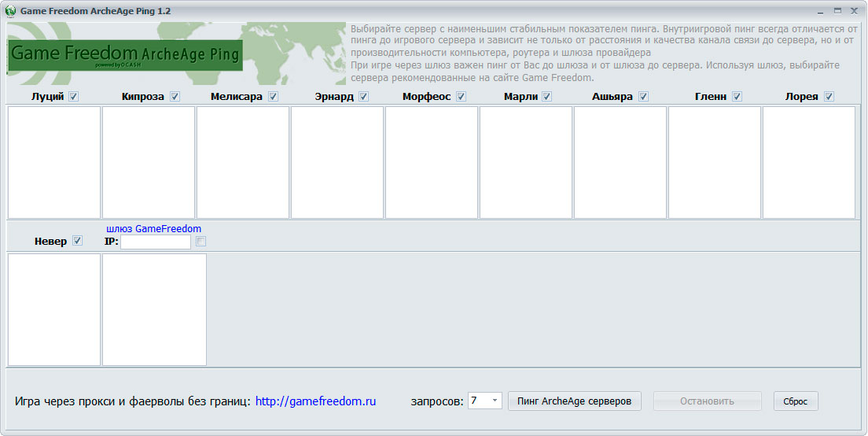This screenshot has height=436, width=868.
Task: Click the Луций server label
Action: tap(48, 96)
